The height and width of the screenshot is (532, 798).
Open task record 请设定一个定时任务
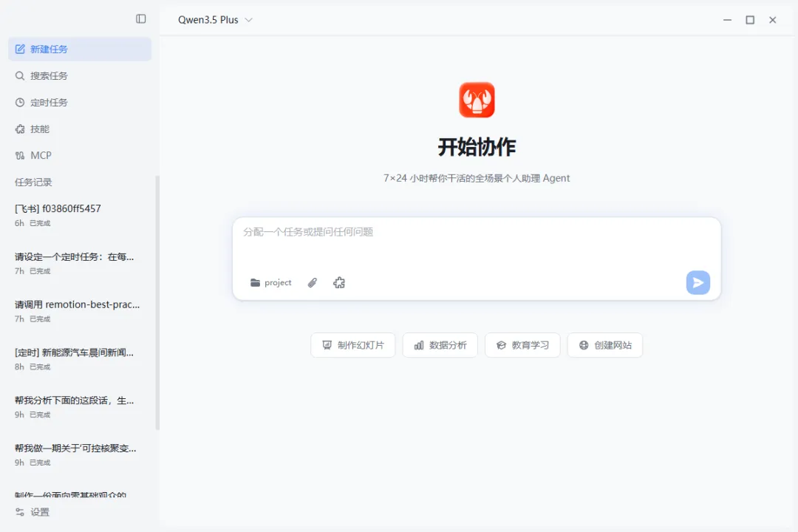[x=79, y=263]
